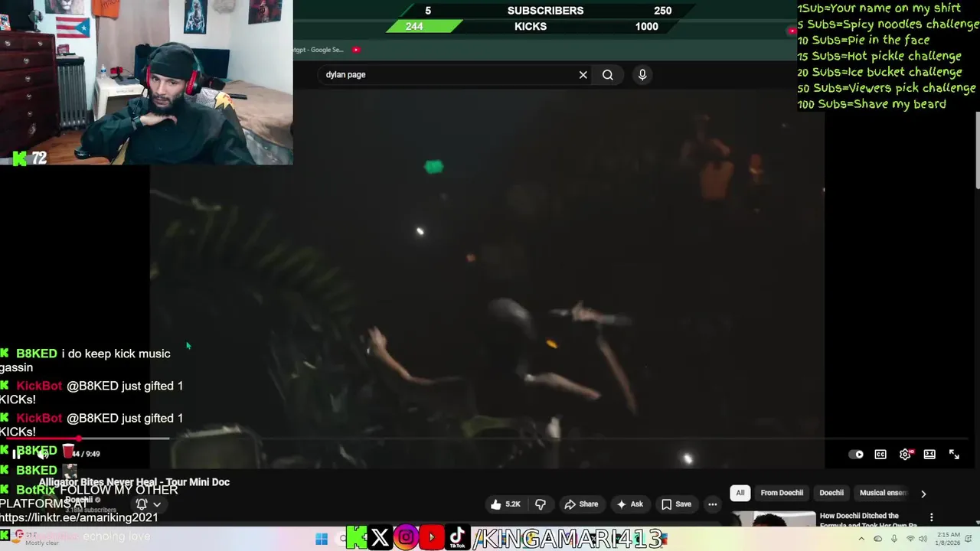Click 'Alligator Bites Never Heal - Tour Mini Doc' title

pyautogui.click(x=134, y=482)
